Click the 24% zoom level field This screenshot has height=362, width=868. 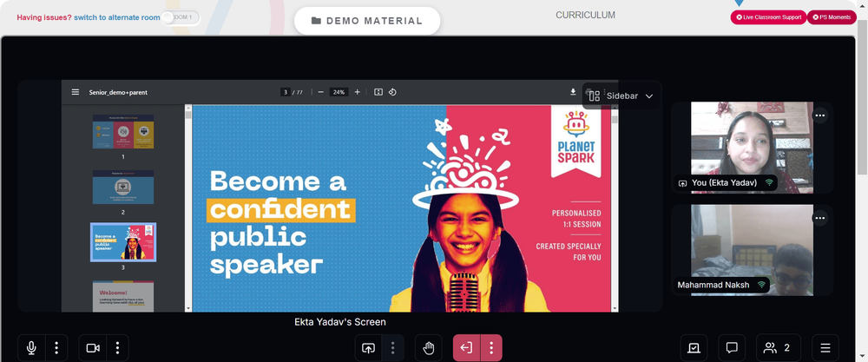click(x=339, y=92)
